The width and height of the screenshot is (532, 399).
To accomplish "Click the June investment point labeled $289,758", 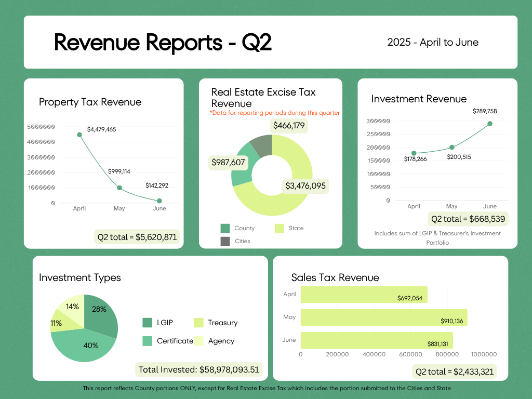I will 489,124.
